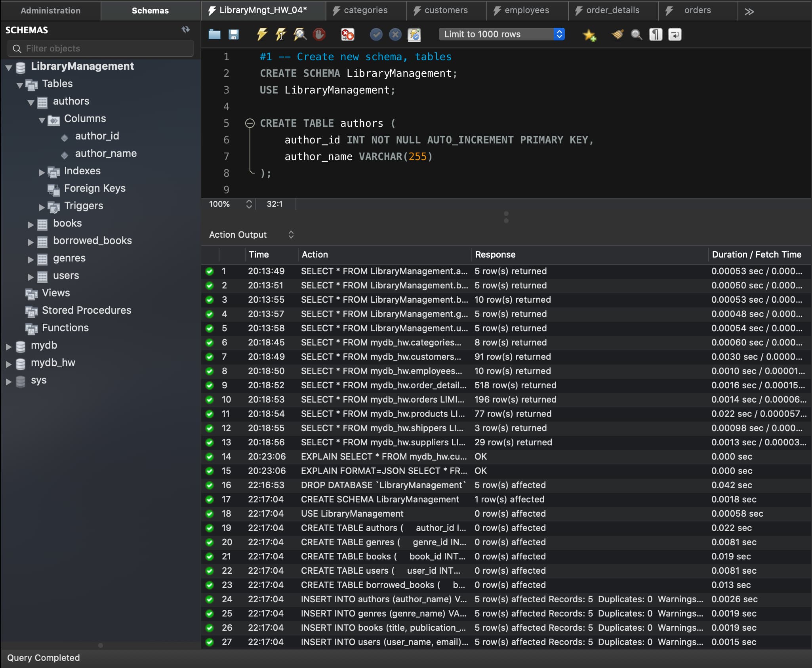The width and height of the screenshot is (812, 668).
Task: Select the Schemas tab in sidebar
Action: 150,10
